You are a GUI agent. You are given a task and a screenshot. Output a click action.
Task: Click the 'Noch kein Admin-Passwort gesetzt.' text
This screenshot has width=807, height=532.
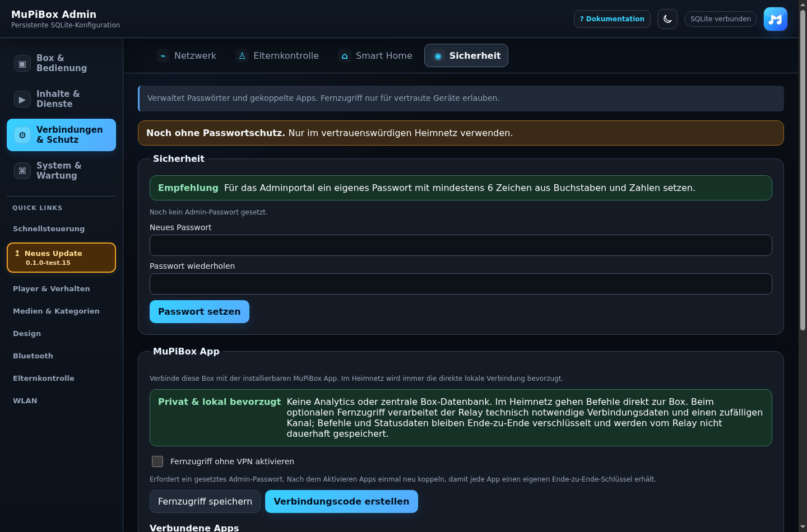208,212
